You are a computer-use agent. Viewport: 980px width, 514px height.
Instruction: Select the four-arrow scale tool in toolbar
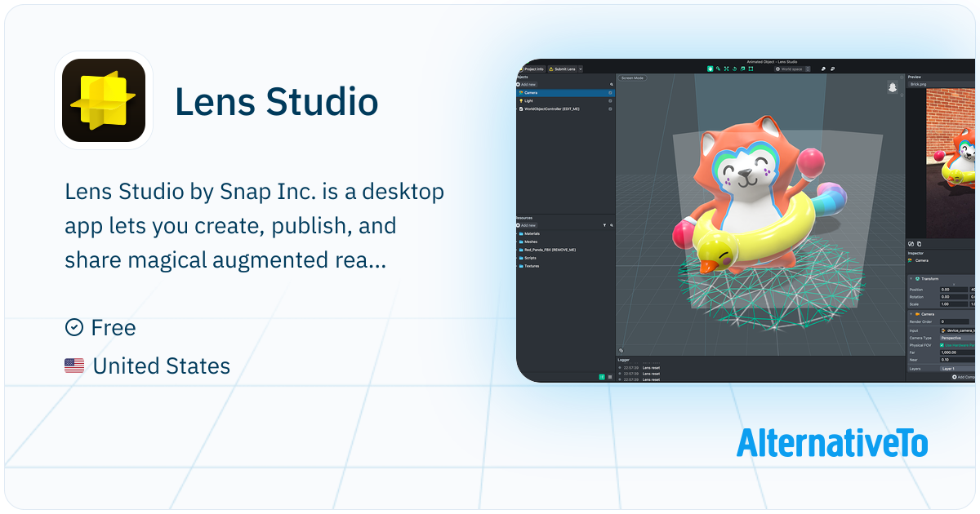click(726, 69)
